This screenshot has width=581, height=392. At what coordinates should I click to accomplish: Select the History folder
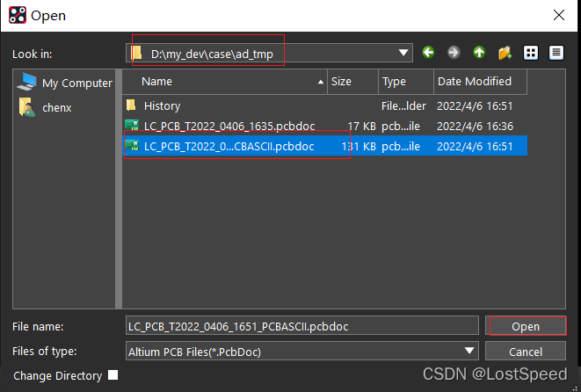(x=162, y=105)
